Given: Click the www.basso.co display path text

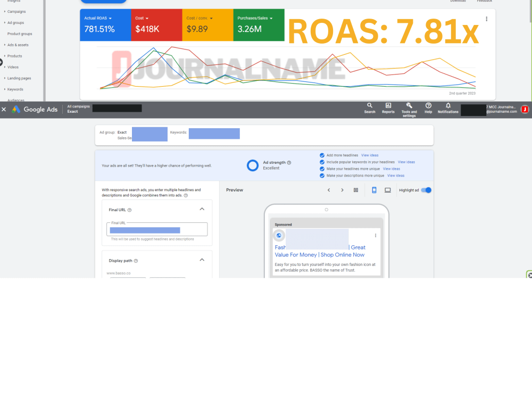Looking at the screenshot, I should pos(119,273).
